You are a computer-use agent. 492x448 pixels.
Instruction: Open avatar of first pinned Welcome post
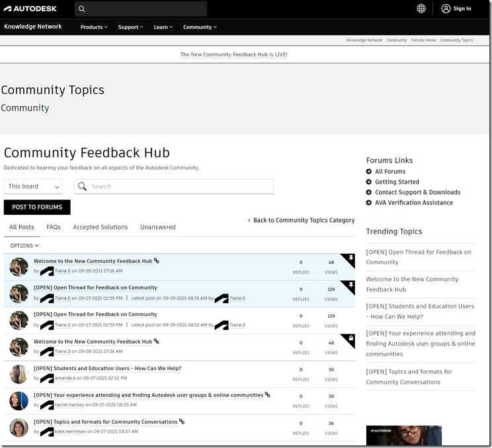(19, 267)
